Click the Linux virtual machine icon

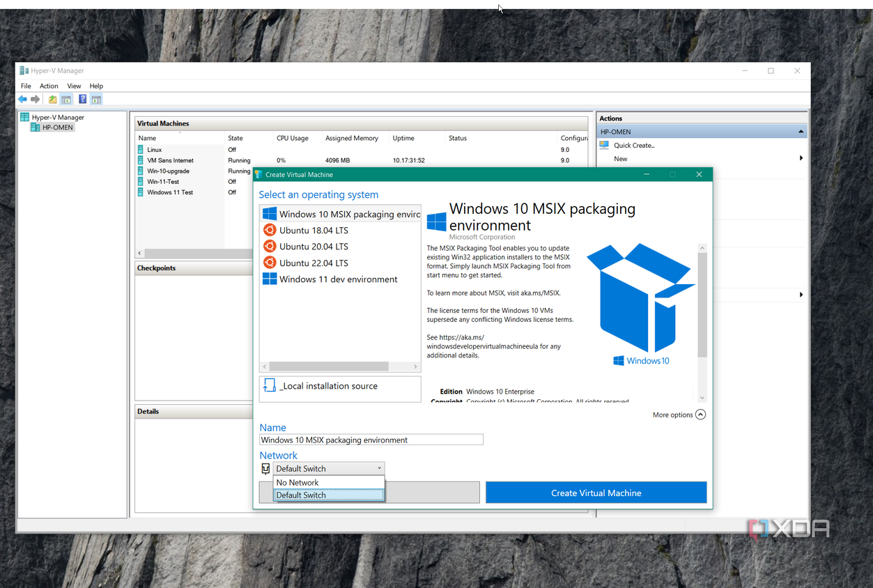click(141, 150)
